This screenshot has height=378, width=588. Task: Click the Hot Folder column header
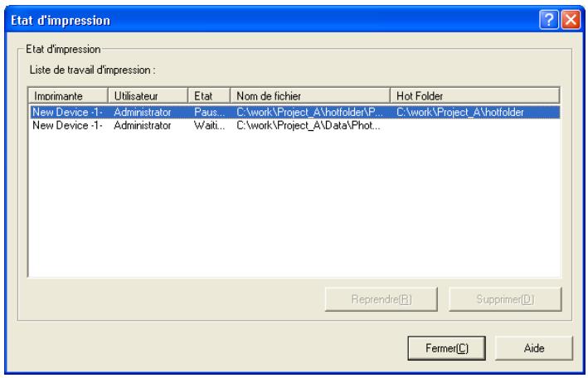[475, 95]
